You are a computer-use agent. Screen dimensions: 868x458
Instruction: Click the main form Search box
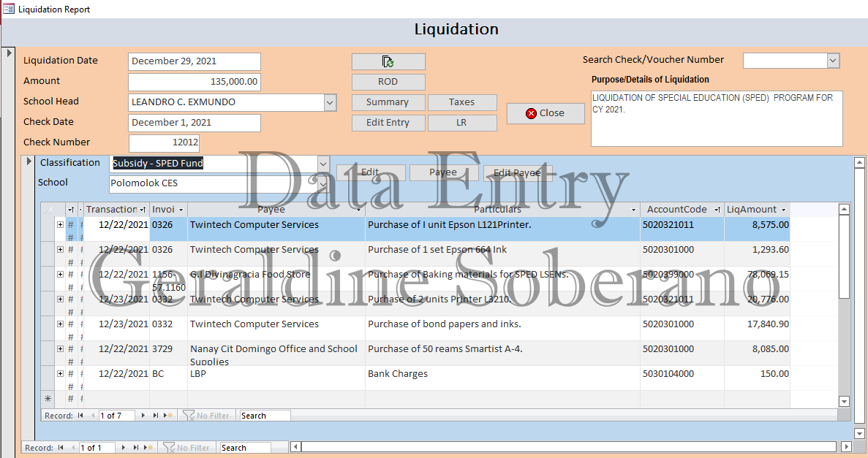click(x=245, y=448)
